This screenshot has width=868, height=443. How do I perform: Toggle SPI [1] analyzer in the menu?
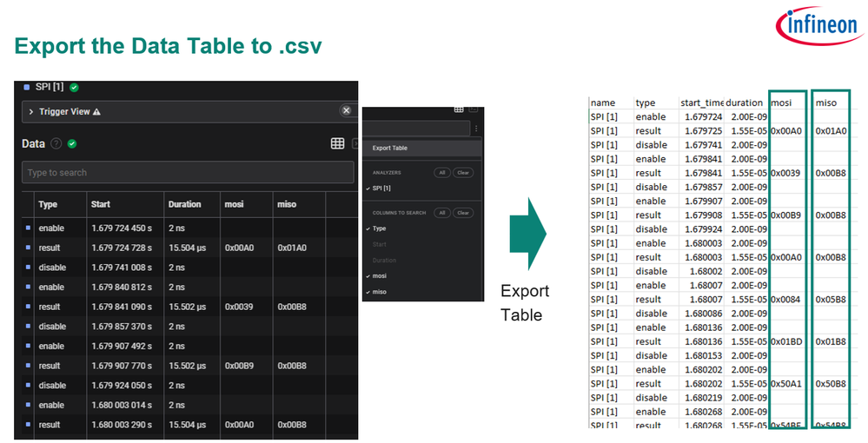pos(381,188)
